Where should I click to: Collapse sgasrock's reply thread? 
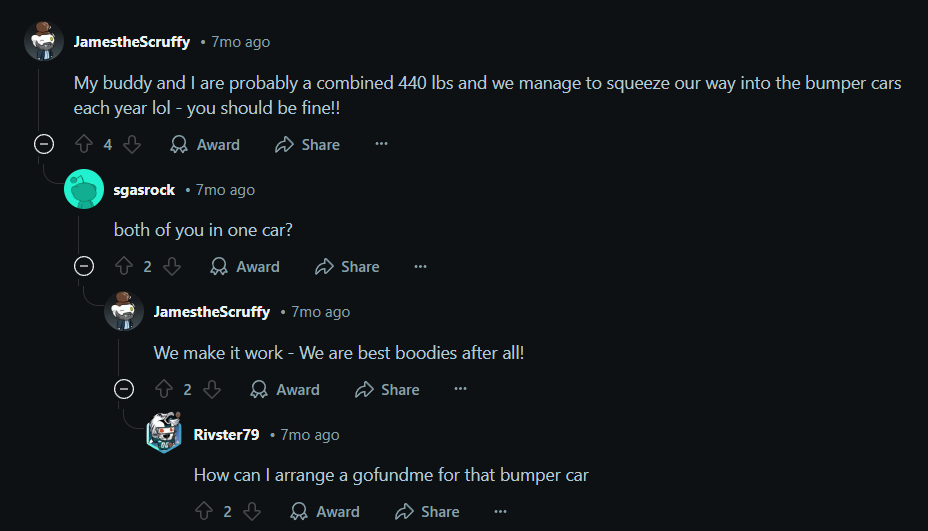[x=84, y=267]
